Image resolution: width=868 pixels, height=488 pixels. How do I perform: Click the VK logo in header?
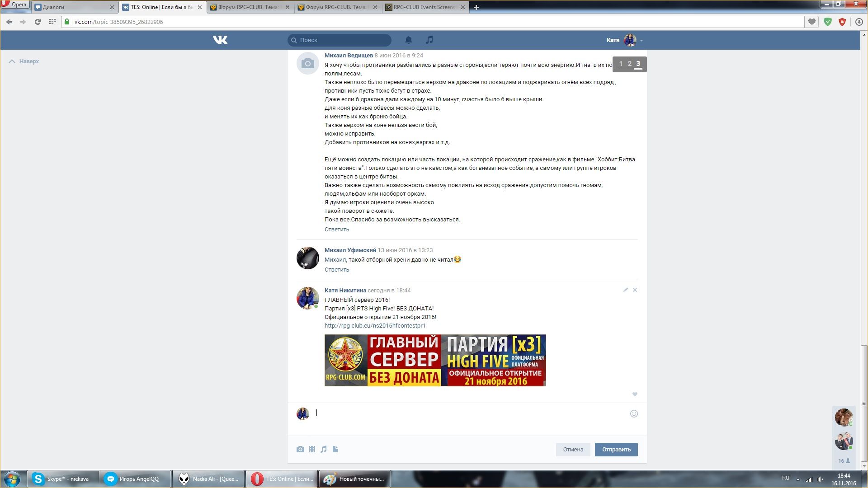point(220,40)
